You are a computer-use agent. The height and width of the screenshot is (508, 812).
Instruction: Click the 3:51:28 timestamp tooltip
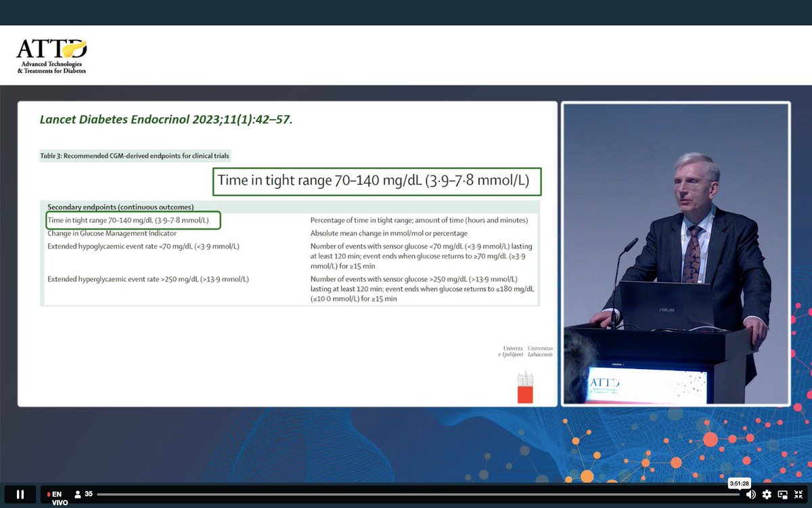click(x=740, y=483)
